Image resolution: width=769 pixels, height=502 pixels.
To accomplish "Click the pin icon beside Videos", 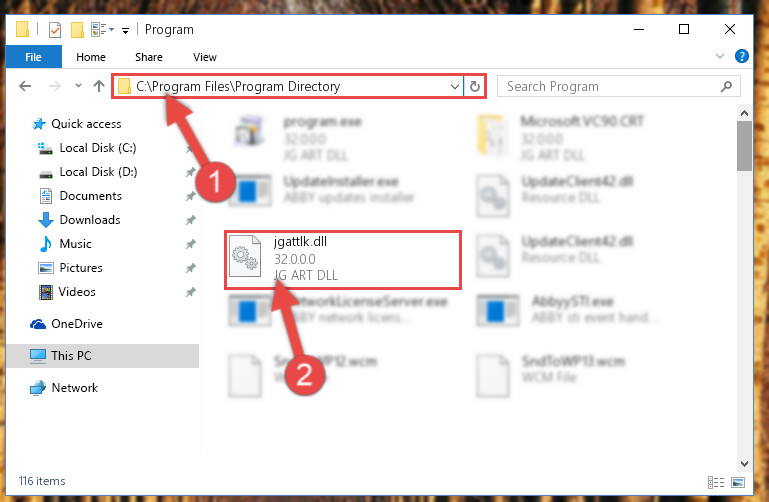I will 190,292.
